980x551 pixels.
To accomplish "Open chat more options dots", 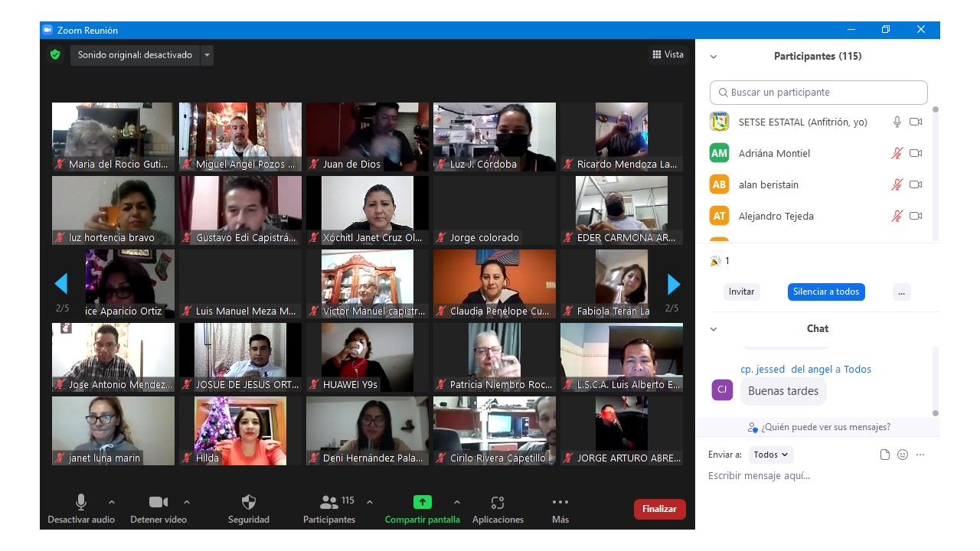I will [x=920, y=455].
